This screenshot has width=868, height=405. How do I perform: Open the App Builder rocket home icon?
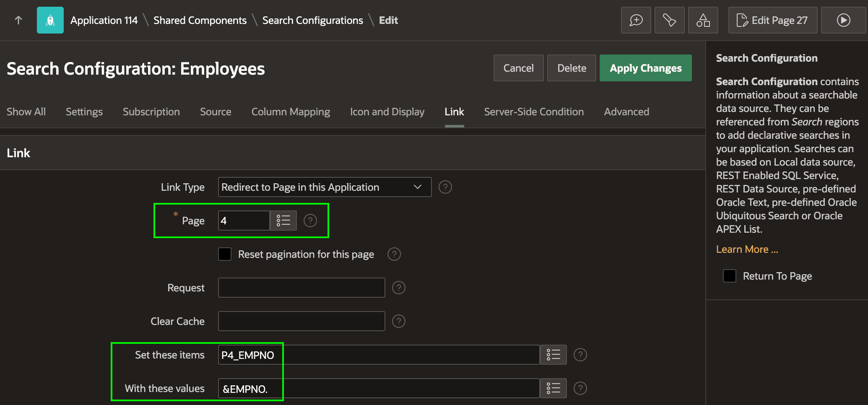click(x=50, y=20)
